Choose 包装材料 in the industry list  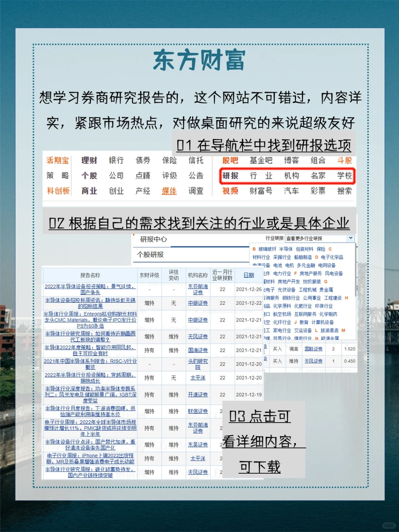coord(305,249)
